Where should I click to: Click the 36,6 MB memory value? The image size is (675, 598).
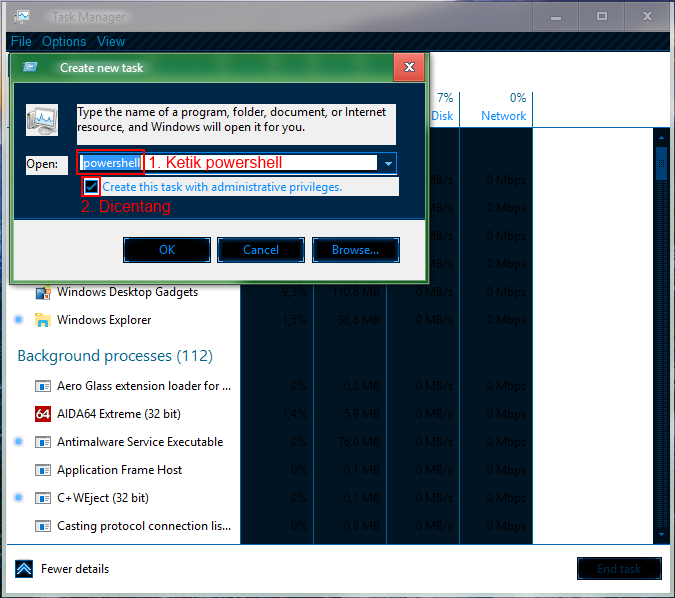pyautogui.click(x=359, y=320)
